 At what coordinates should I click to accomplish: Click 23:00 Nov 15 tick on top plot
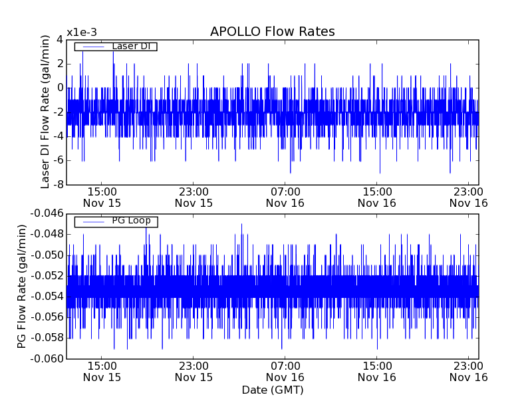[194, 197]
